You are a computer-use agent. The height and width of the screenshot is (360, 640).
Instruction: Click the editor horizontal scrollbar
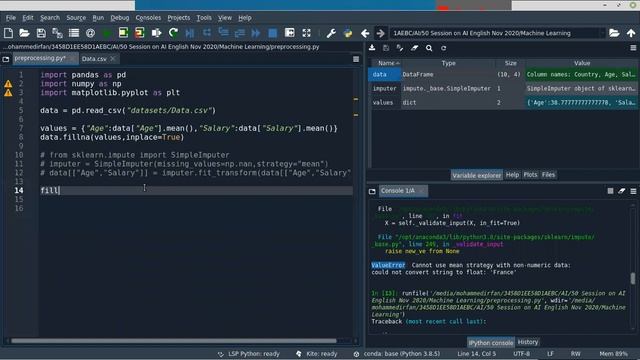click(174, 341)
